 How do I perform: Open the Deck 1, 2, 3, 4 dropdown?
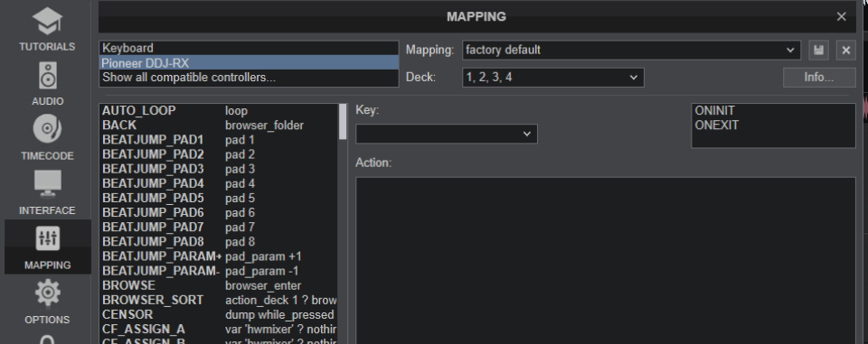click(x=553, y=78)
